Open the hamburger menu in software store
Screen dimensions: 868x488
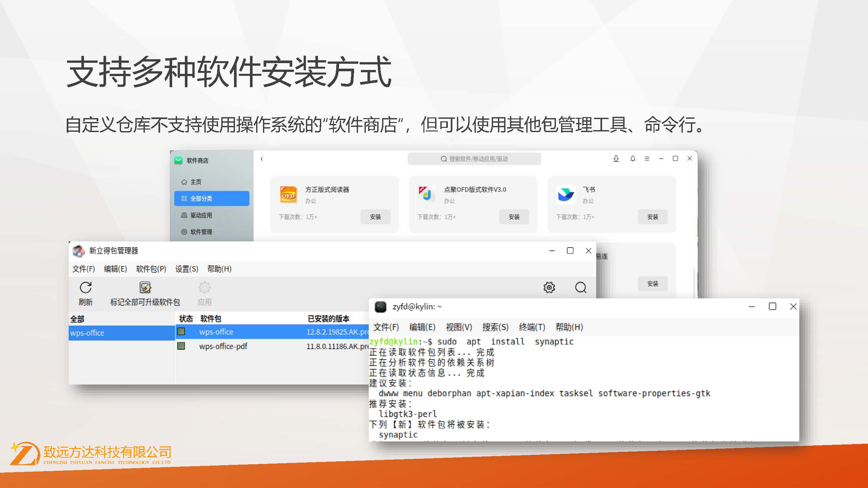tap(647, 159)
